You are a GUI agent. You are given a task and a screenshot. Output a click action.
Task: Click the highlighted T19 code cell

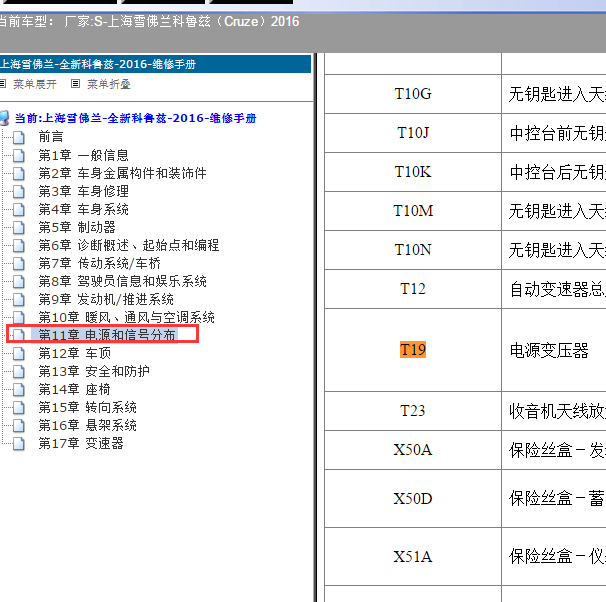tap(413, 350)
